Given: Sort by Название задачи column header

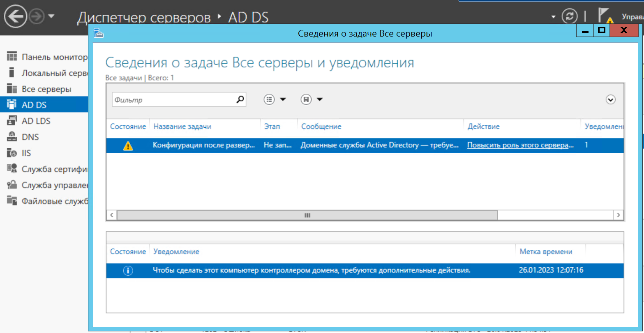Looking at the screenshot, I should point(182,126).
